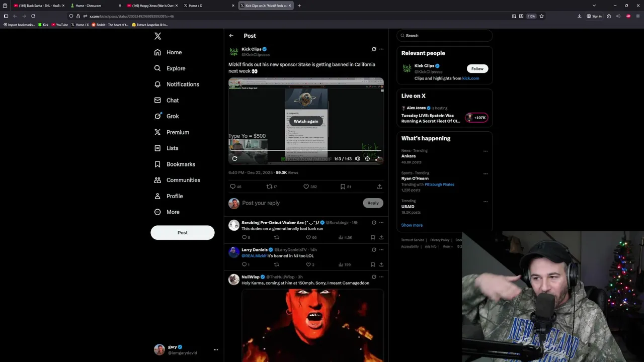Click the video progress bar
644x362 pixels.
tap(306, 150)
